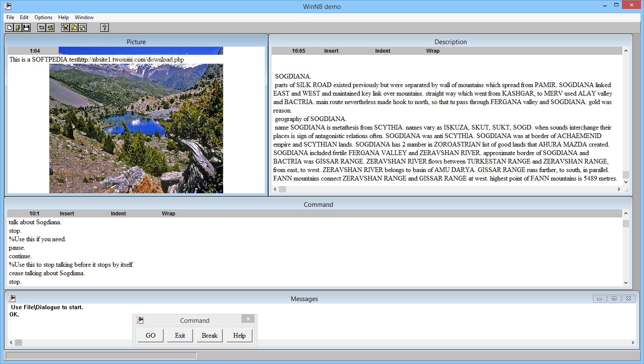644x364 pixels.
Task: Toggle Wrap in Description pane header
Action: click(x=433, y=51)
